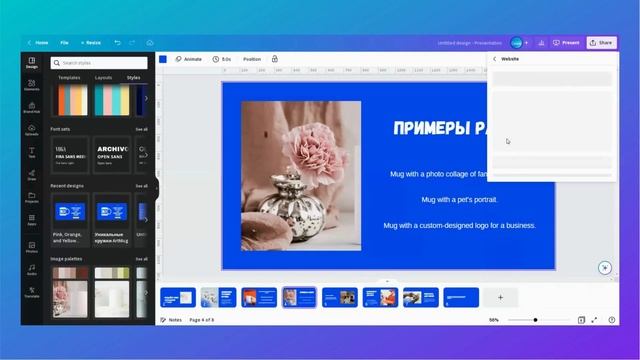Click the cloud save status icon
Image resolution: width=640 pixels, height=360 pixels.
(150, 42)
